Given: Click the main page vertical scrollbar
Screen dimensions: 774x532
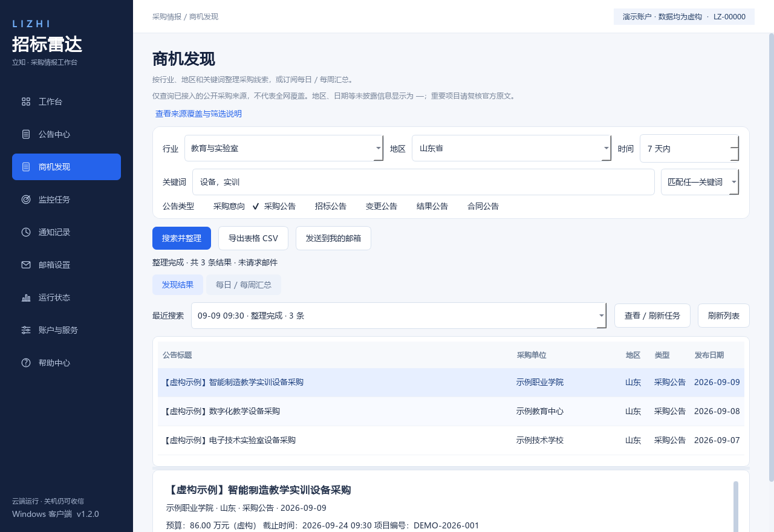Looking at the screenshot, I should coord(771,258).
